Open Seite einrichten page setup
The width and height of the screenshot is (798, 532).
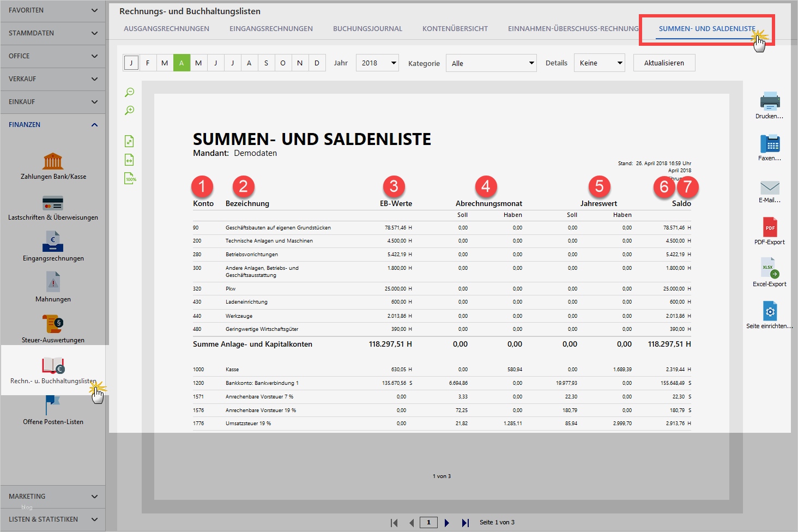770,311
